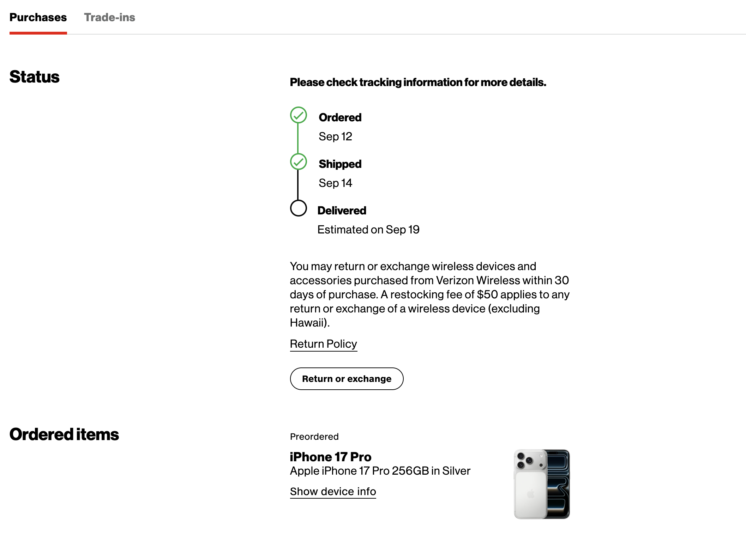Click the Ordered items section heading
The height and width of the screenshot is (560, 746).
point(64,434)
